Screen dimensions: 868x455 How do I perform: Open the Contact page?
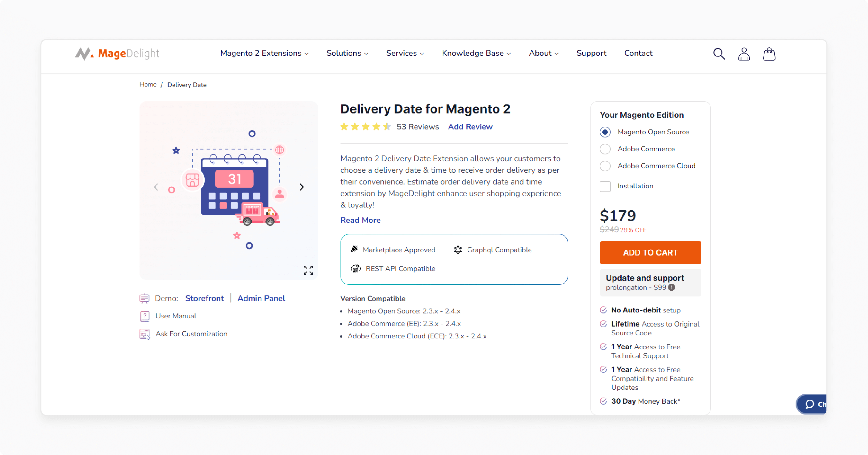pyautogui.click(x=638, y=53)
